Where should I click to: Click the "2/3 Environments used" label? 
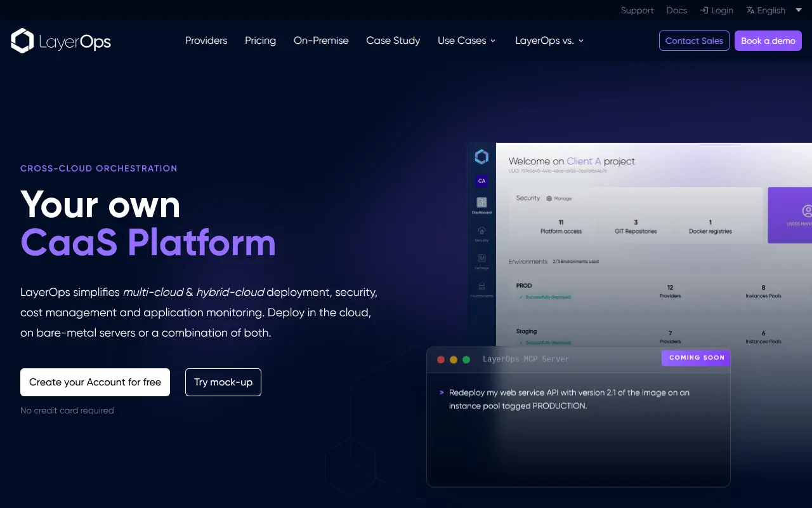[575, 262]
